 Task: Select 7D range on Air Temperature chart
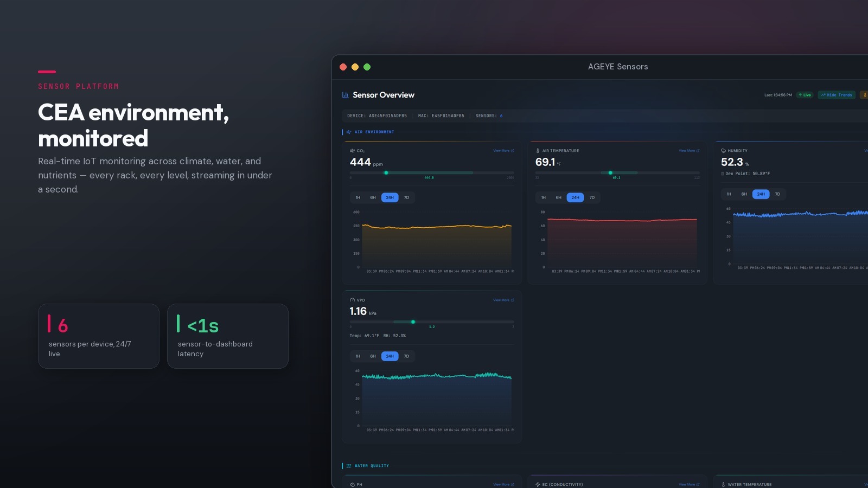click(592, 197)
